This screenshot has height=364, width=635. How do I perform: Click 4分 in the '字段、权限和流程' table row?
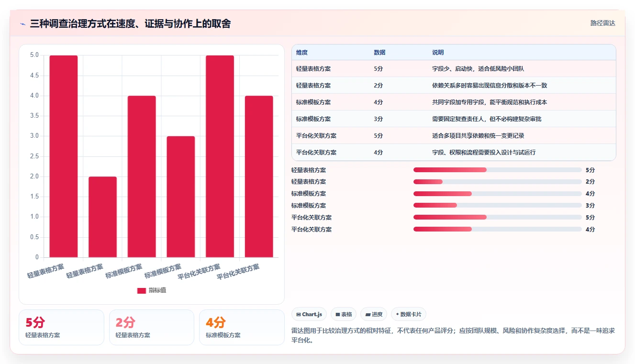pyautogui.click(x=378, y=153)
